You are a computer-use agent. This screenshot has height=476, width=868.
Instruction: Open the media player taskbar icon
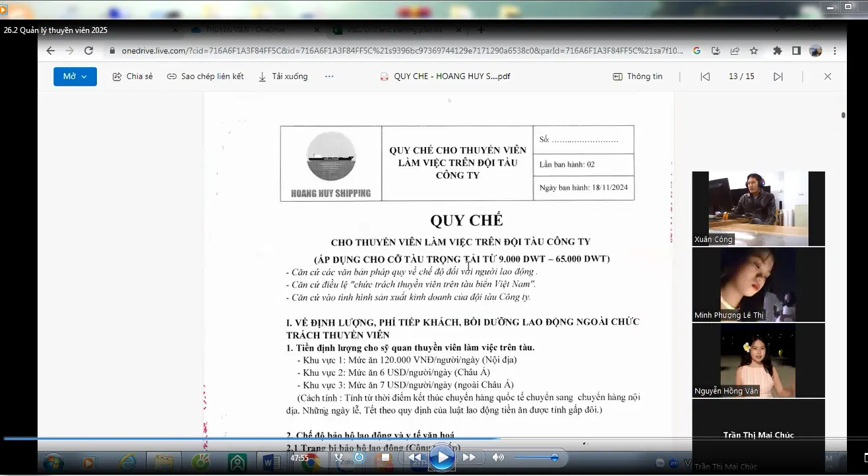(89, 462)
